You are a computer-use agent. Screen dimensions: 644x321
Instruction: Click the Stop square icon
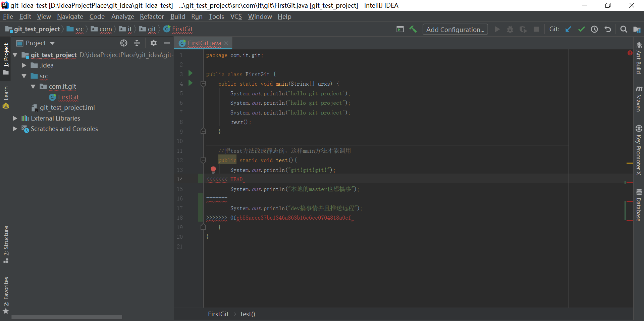[536, 30]
